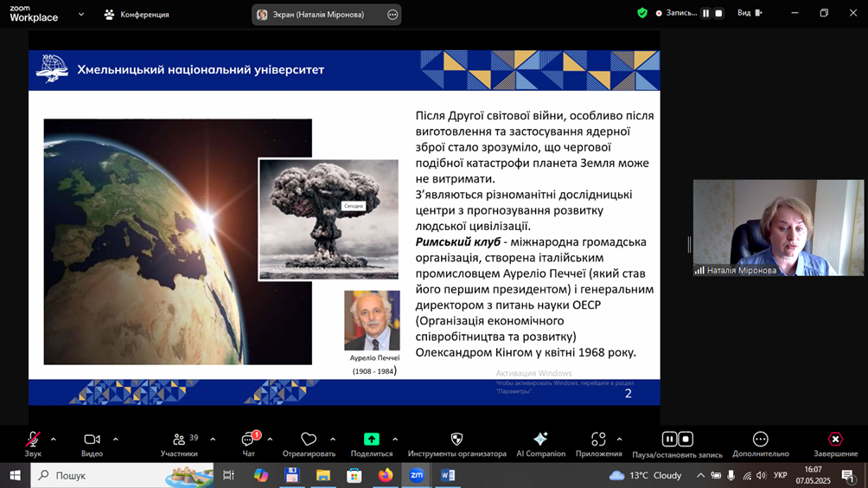Open clock showing 16:07 07.05.2025
The width and height of the screenshot is (868, 488).
pos(814,475)
